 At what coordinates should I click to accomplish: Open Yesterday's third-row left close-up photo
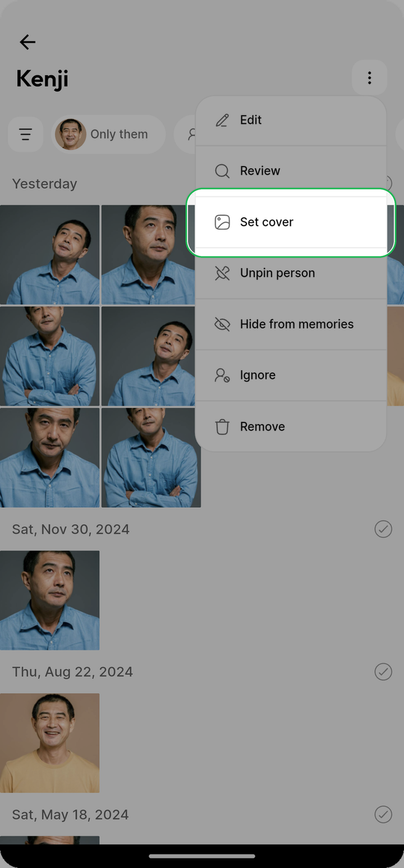point(49,458)
